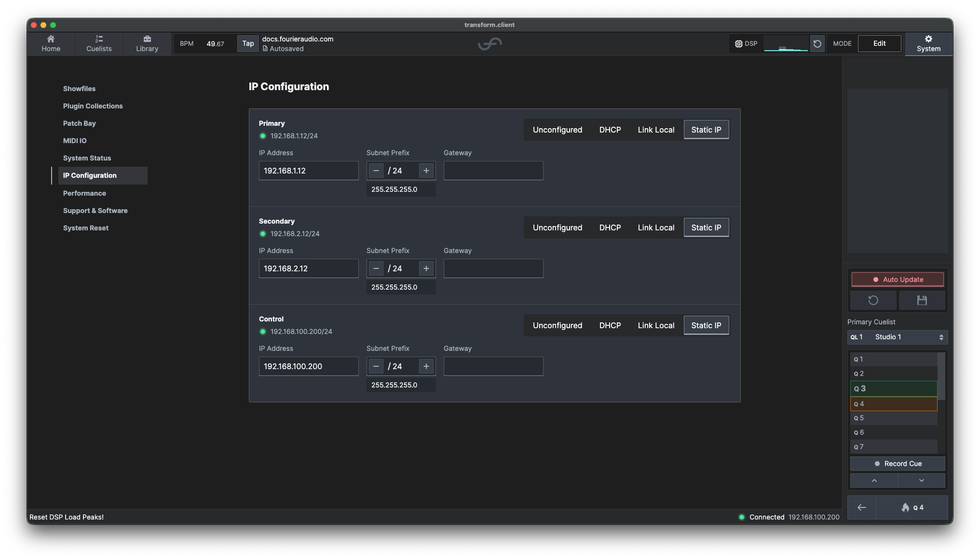Set Primary interface to Unconfigured
The width and height of the screenshot is (980, 560).
(558, 130)
